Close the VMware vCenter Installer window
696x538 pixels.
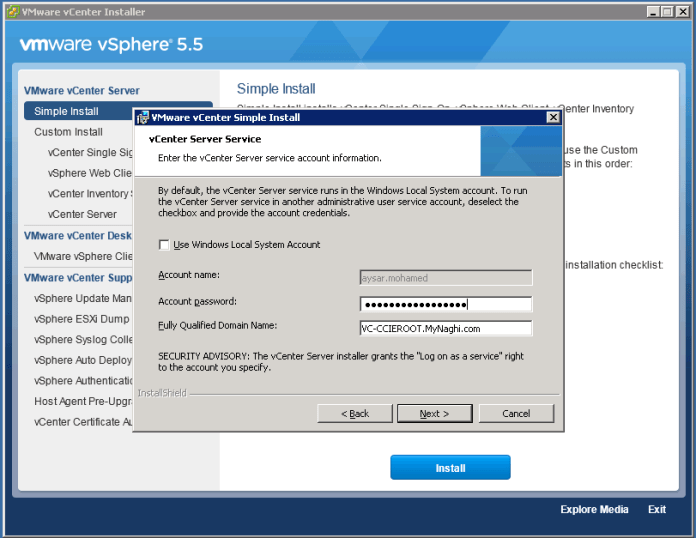point(681,12)
